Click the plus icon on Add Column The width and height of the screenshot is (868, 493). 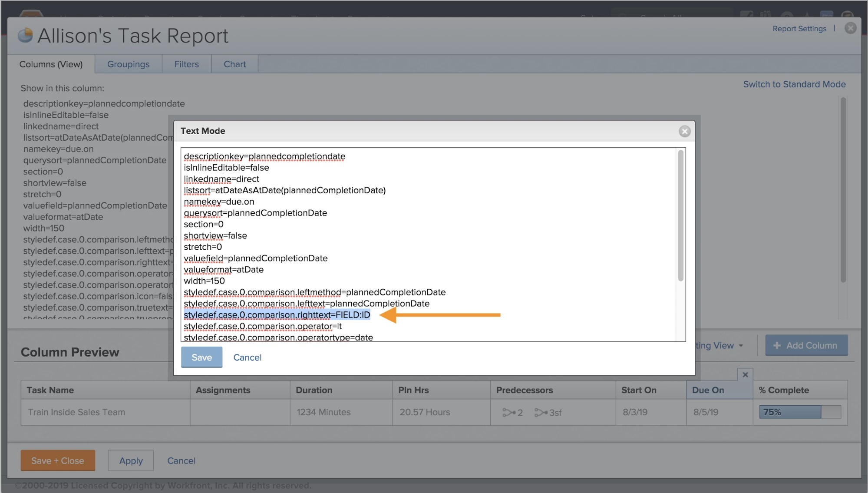click(x=777, y=345)
